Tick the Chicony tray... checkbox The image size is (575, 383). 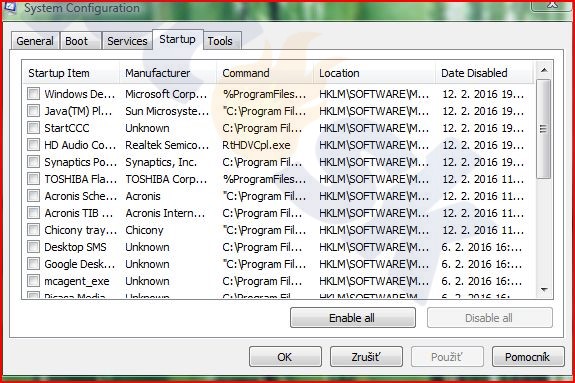(33, 230)
